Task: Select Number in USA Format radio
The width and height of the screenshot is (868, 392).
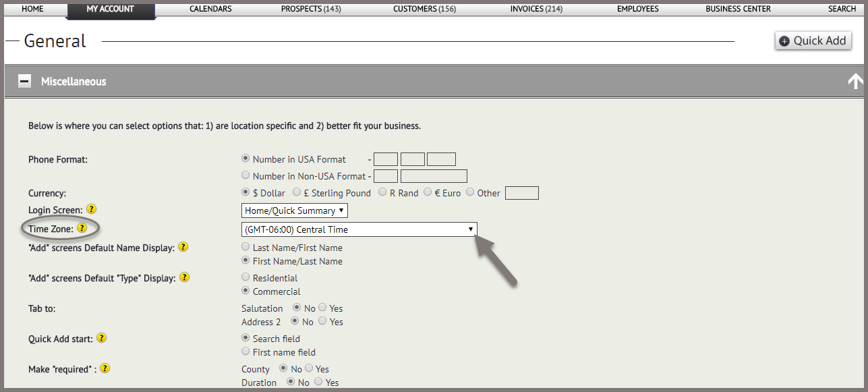Action: click(x=245, y=159)
